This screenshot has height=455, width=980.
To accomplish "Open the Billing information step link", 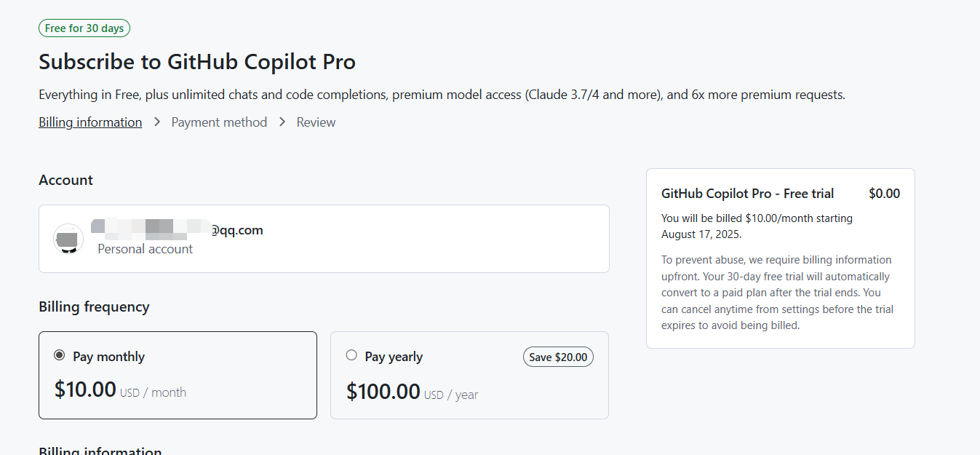I will [90, 122].
